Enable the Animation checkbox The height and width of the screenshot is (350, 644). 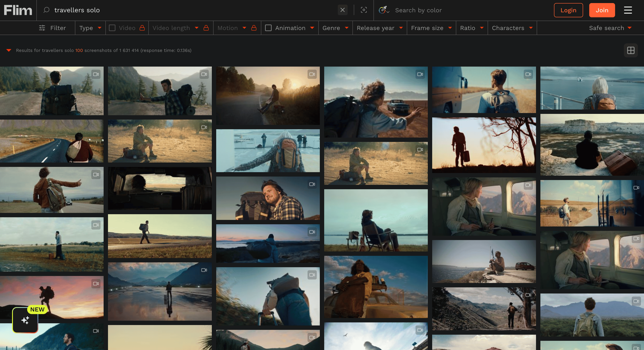point(268,28)
